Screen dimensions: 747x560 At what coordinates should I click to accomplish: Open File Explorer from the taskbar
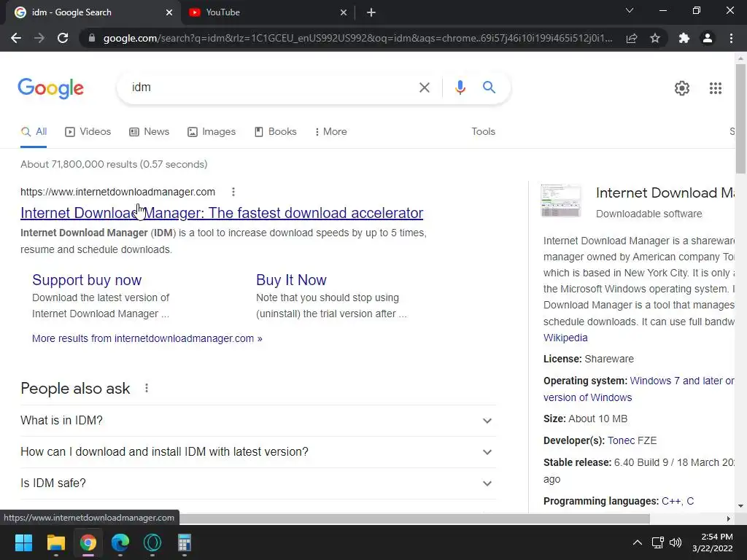(55, 542)
